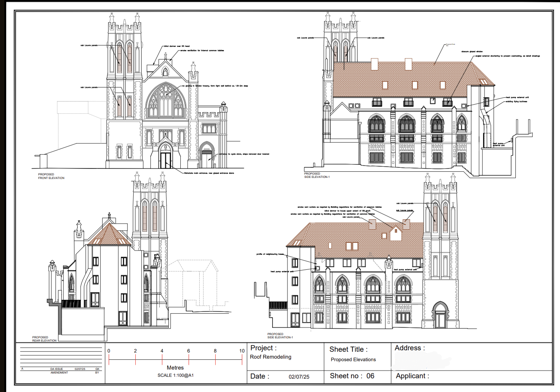Click the 4 metre mark on scale bar

162,351
